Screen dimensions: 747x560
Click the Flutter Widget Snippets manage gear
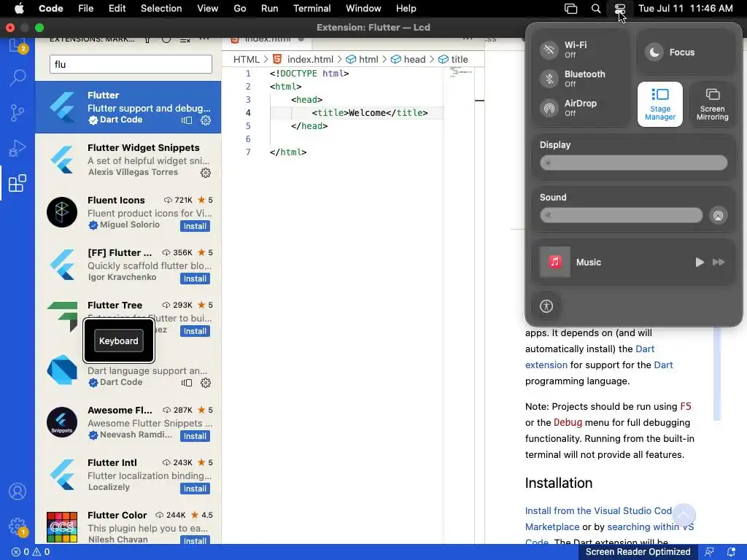point(205,173)
